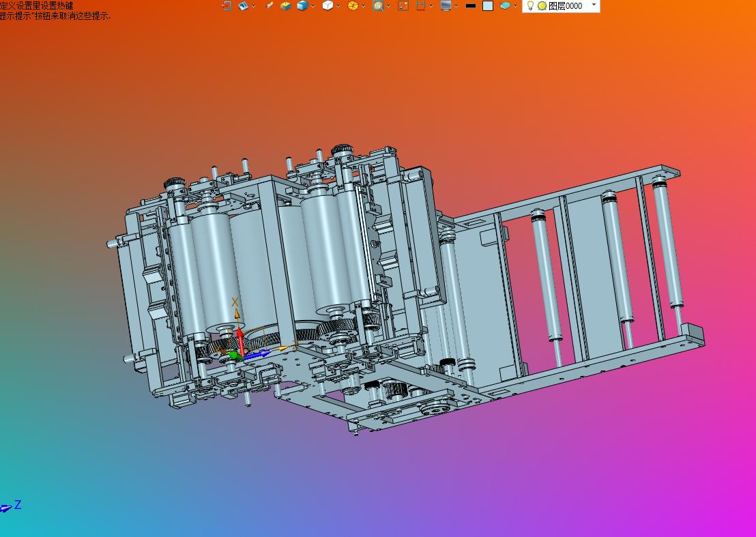Click the green origin ball of triad
Viewport: 756px width, 537px height.
234,355
